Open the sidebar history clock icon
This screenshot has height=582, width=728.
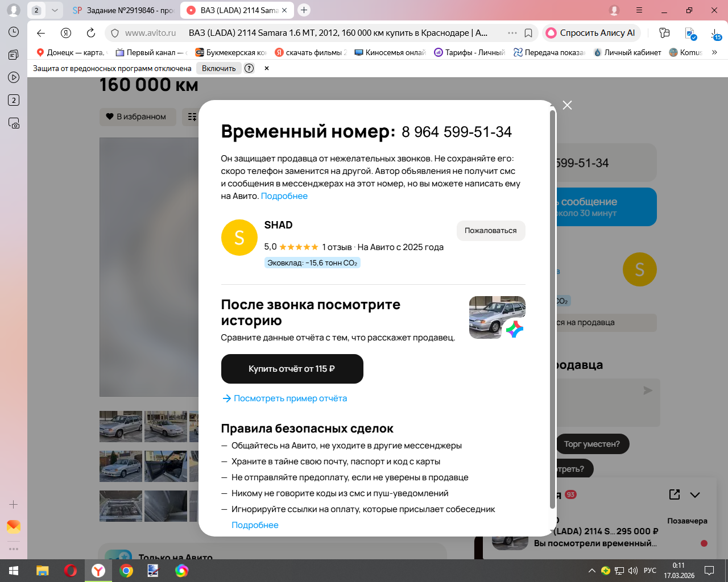(x=14, y=32)
